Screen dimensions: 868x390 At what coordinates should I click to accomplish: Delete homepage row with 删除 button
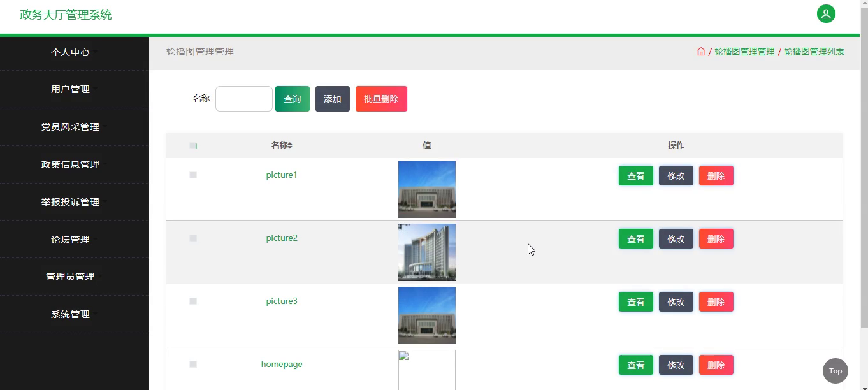point(716,365)
